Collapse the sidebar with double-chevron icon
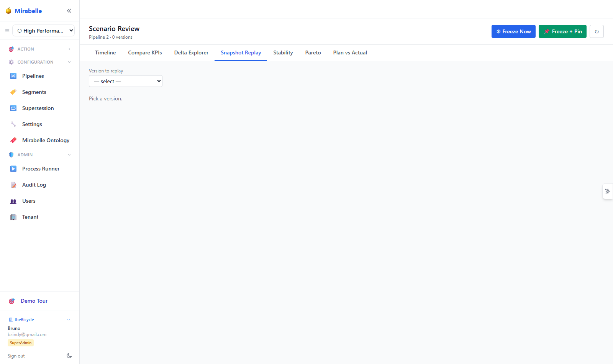The height and width of the screenshot is (364, 613). pyautogui.click(x=69, y=11)
